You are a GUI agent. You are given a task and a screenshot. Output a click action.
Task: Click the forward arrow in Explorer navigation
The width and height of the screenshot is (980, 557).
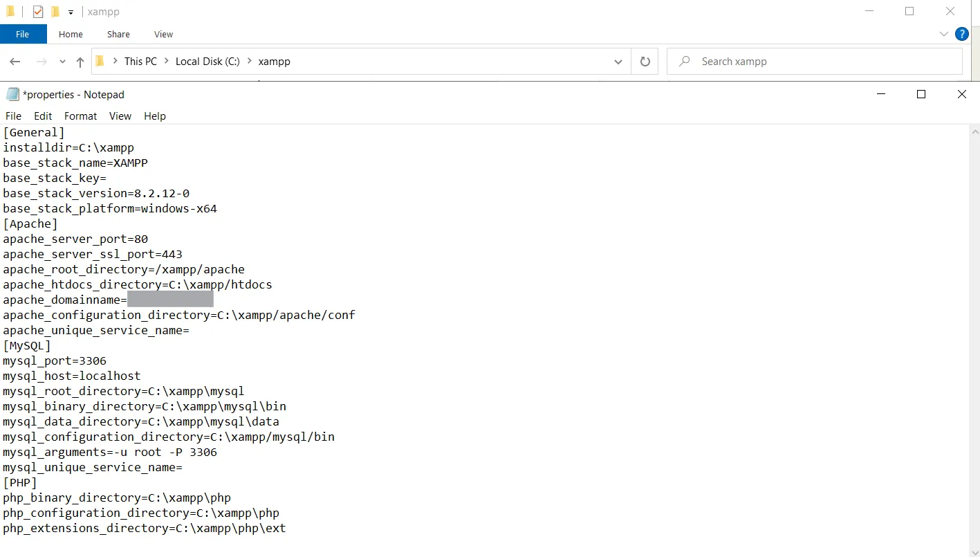(41, 62)
